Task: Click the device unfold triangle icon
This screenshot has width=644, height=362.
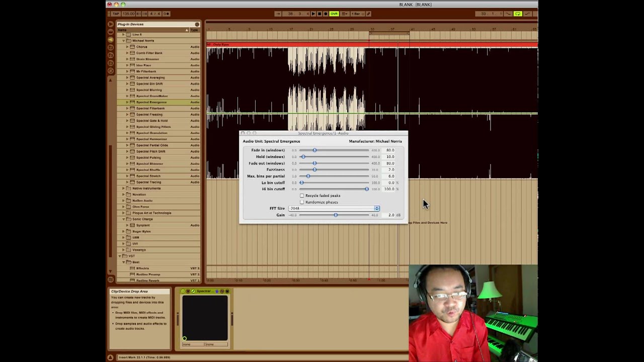Action: tap(188, 291)
